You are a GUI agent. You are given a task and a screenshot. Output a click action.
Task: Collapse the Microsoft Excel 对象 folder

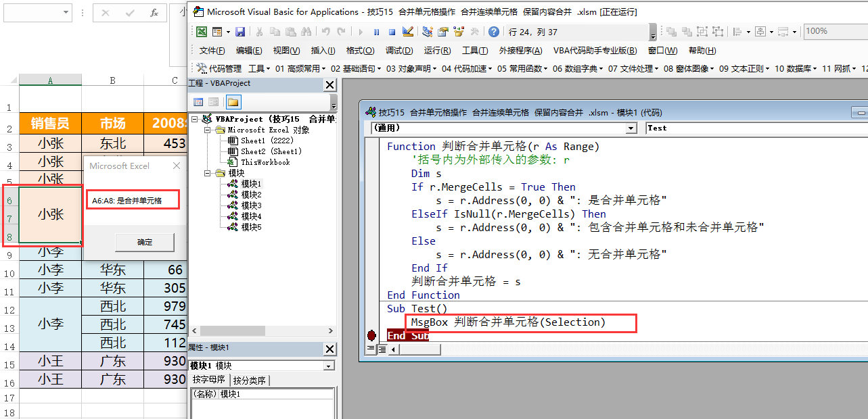tap(208, 130)
